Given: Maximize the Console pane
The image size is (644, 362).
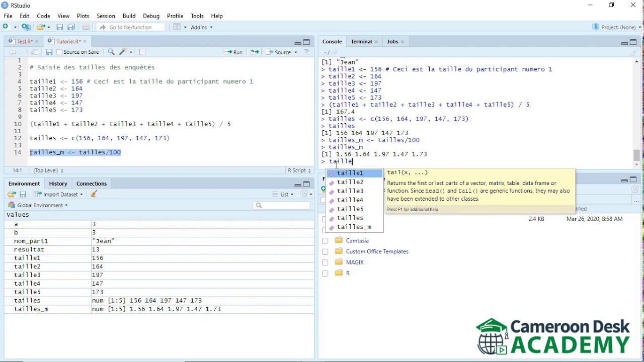Looking at the screenshot, I should [633, 42].
